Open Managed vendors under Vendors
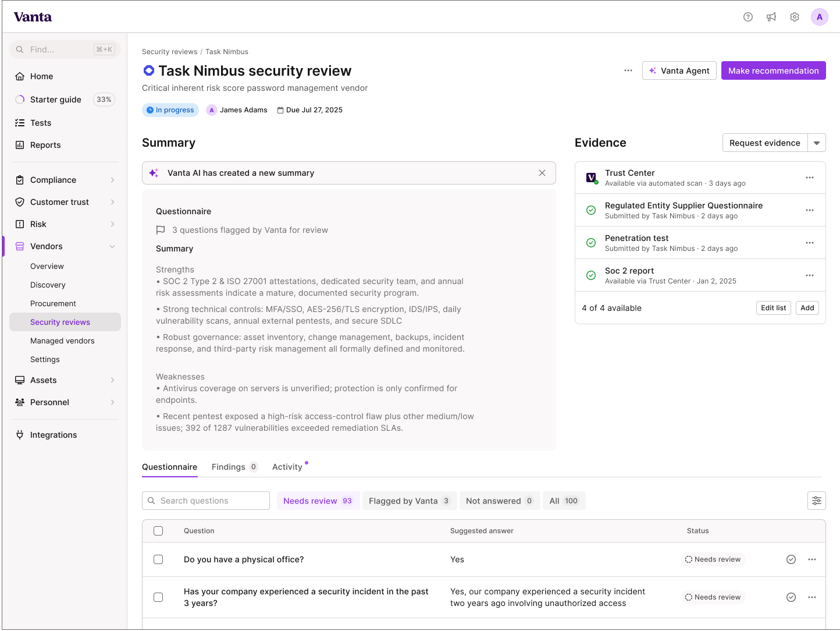840x631 pixels. tap(65, 341)
